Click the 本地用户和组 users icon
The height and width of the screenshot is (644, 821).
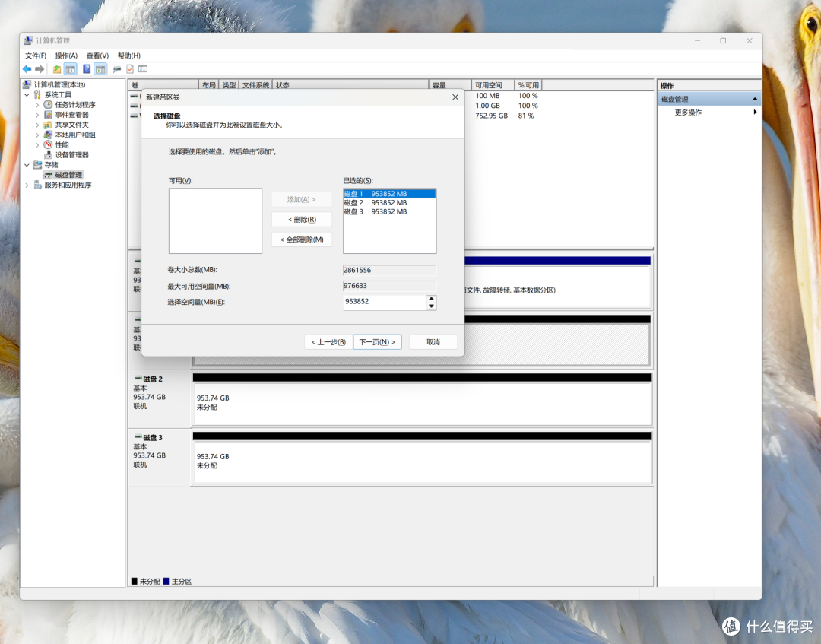48,135
